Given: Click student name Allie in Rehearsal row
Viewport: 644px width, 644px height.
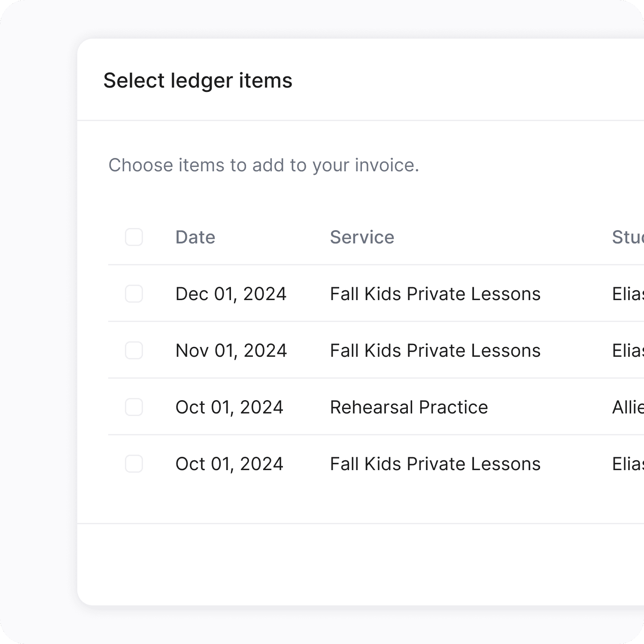Looking at the screenshot, I should [x=628, y=407].
